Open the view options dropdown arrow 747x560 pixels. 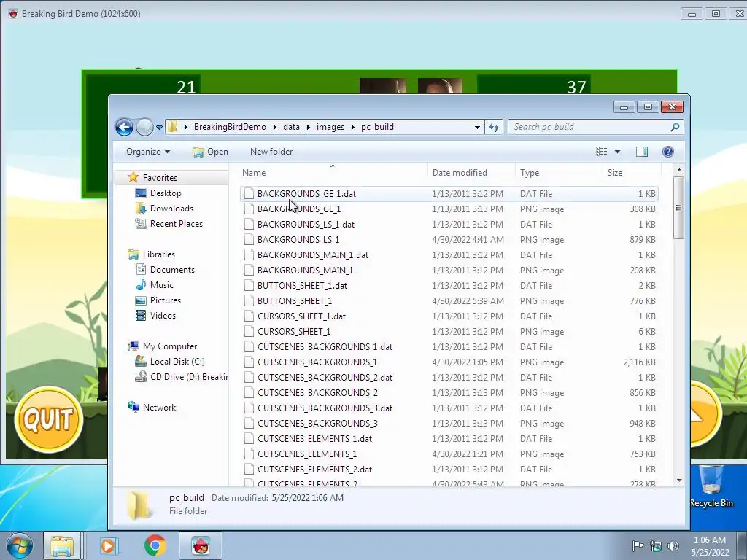pos(617,152)
